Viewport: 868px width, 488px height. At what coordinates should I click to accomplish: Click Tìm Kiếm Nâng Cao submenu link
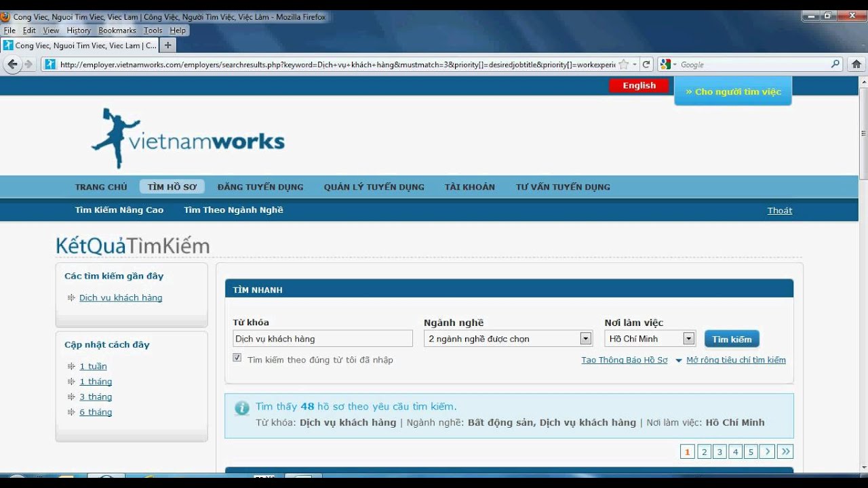[119, 210]
